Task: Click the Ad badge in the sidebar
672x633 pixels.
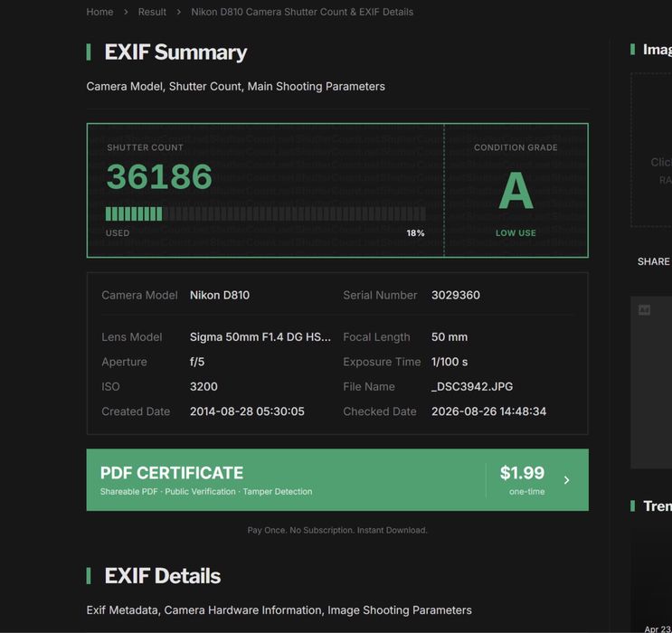Action: pos(644,310)
